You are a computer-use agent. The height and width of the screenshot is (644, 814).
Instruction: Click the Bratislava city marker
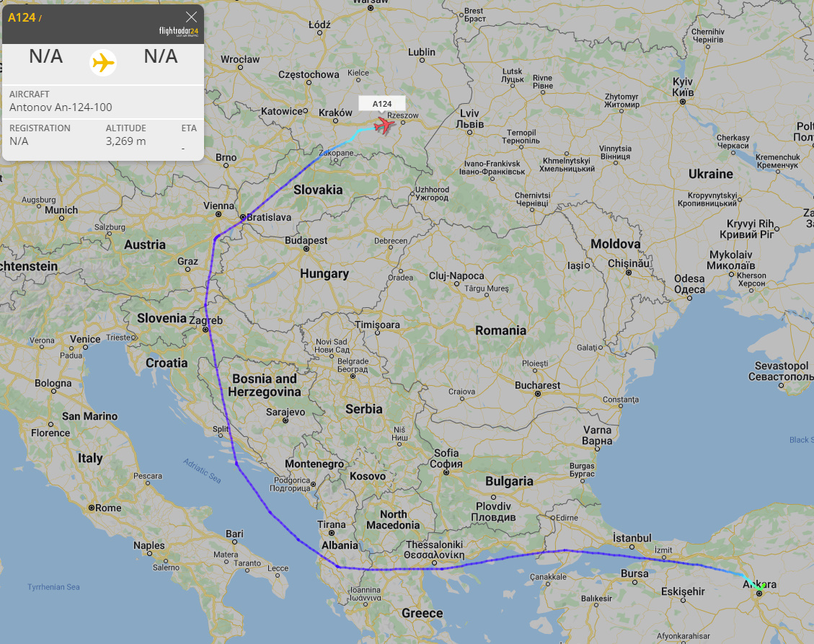click(243, 216)
